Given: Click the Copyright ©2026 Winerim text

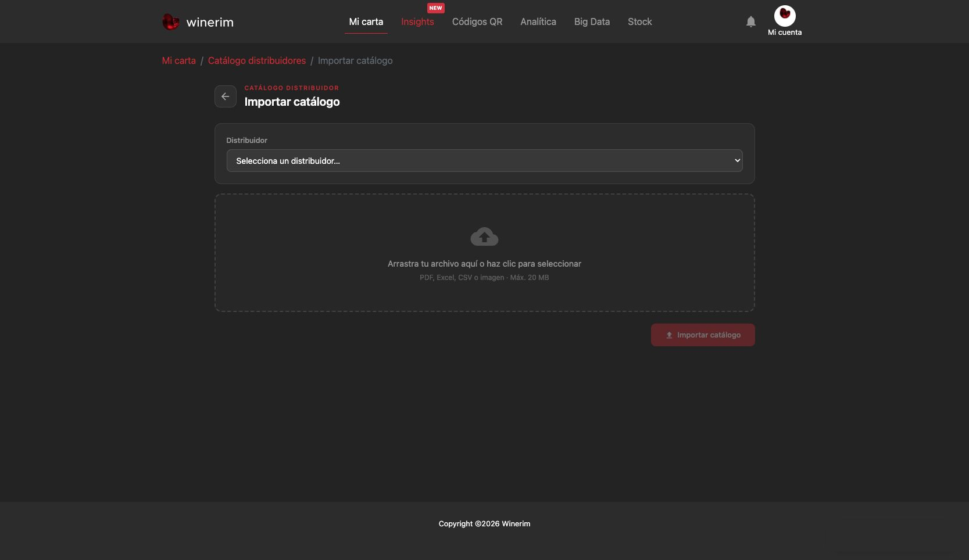Looking at the screenshot, I should [x=484, y=523].
